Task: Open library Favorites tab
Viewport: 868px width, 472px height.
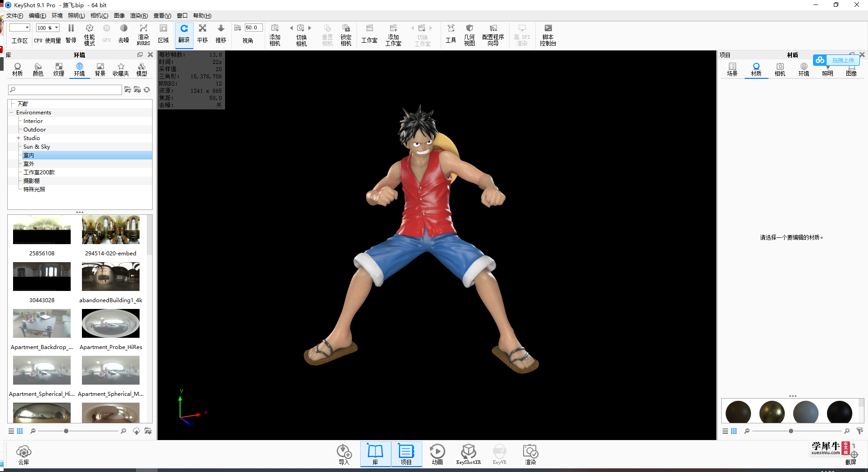Action: 121,70
